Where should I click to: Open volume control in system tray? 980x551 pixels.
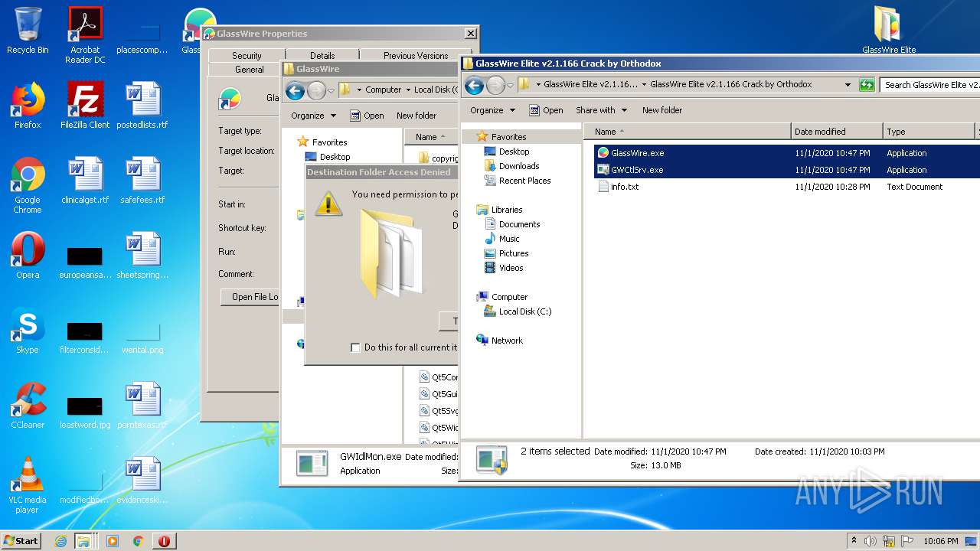(x=871, y=541)
